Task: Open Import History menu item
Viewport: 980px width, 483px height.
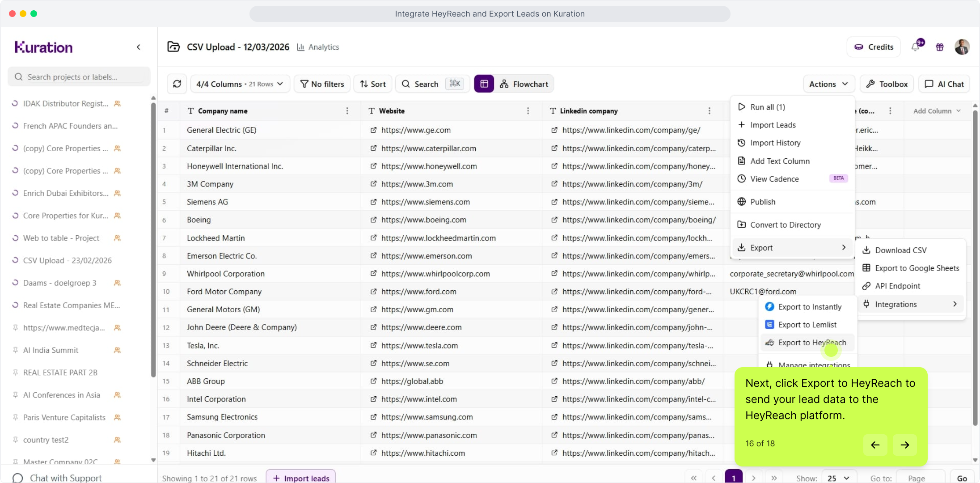Action: click(x=792, y=143)
